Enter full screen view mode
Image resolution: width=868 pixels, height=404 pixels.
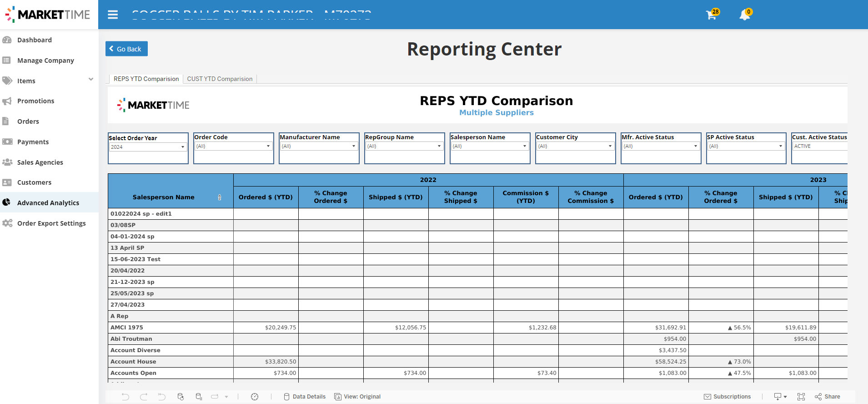click(x=801, y=397)
